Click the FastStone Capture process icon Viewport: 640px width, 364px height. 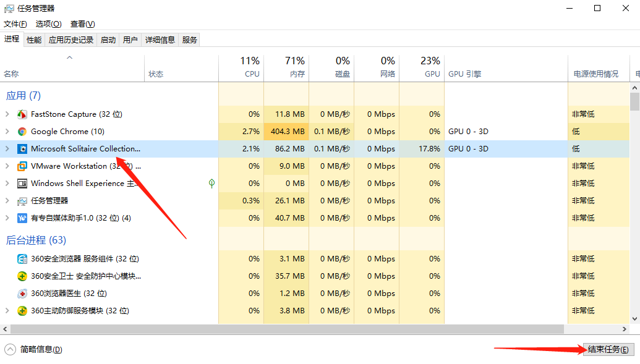pos(22,114)
